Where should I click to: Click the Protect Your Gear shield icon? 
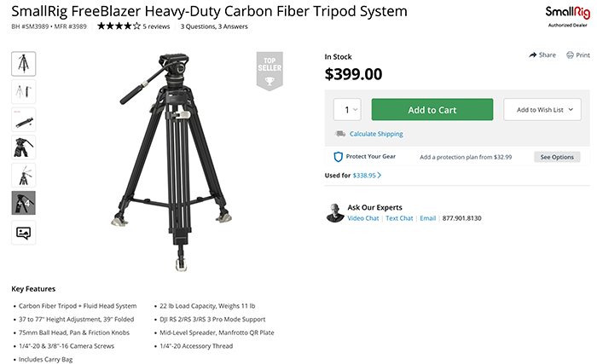coord(338,157)
